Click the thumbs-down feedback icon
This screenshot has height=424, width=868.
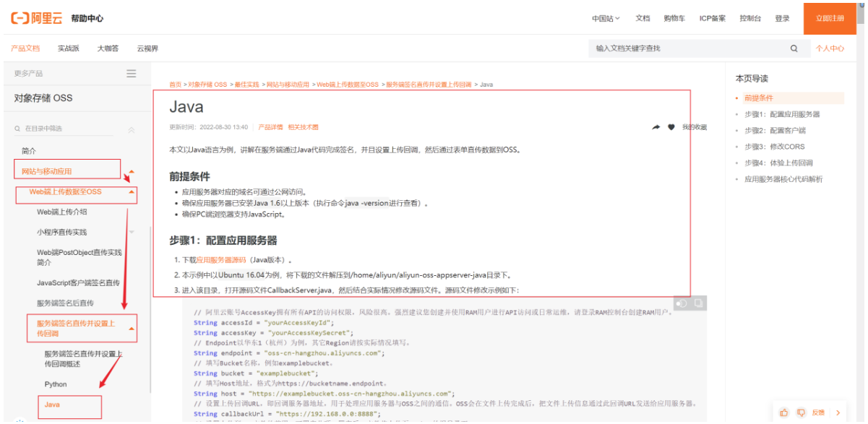click(801, 412)
